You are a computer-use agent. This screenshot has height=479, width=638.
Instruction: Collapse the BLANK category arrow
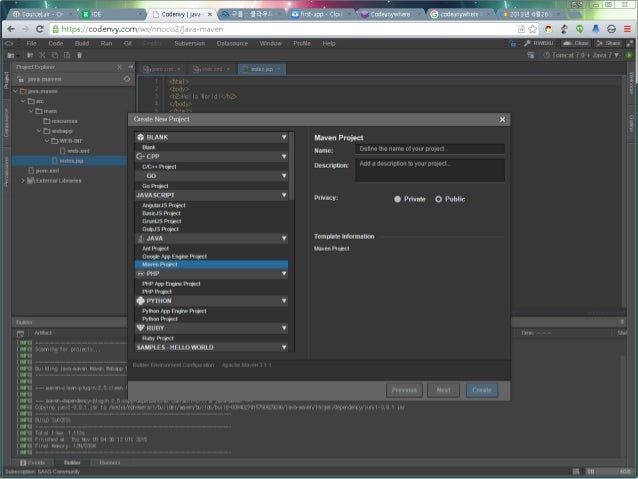click(x=284, y=137)
